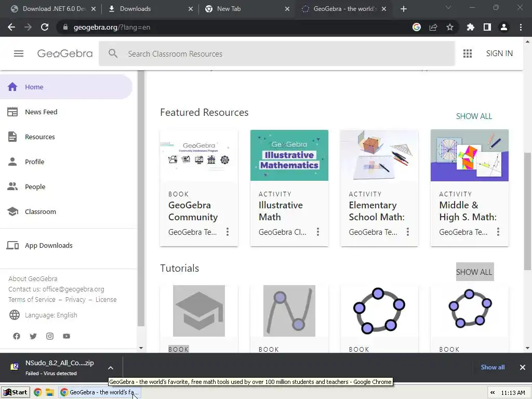Open the GeoGebra Facebook icon
This screenshot has height=399, width=532.
[17, 336]
